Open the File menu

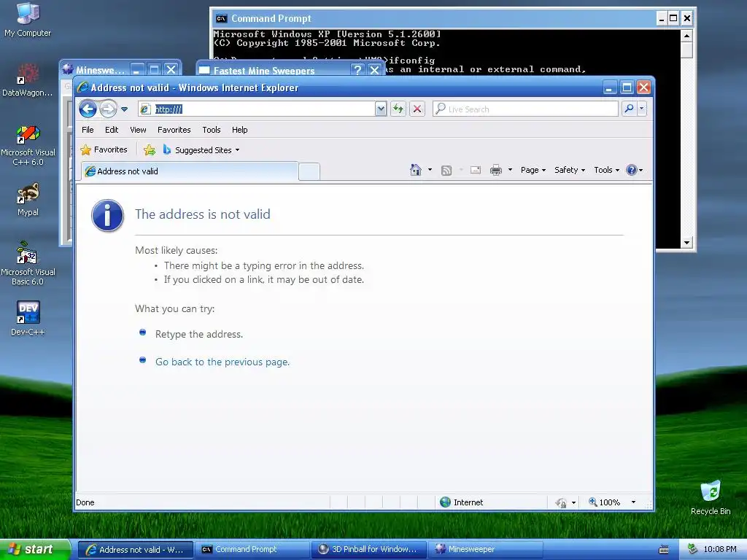88,130
